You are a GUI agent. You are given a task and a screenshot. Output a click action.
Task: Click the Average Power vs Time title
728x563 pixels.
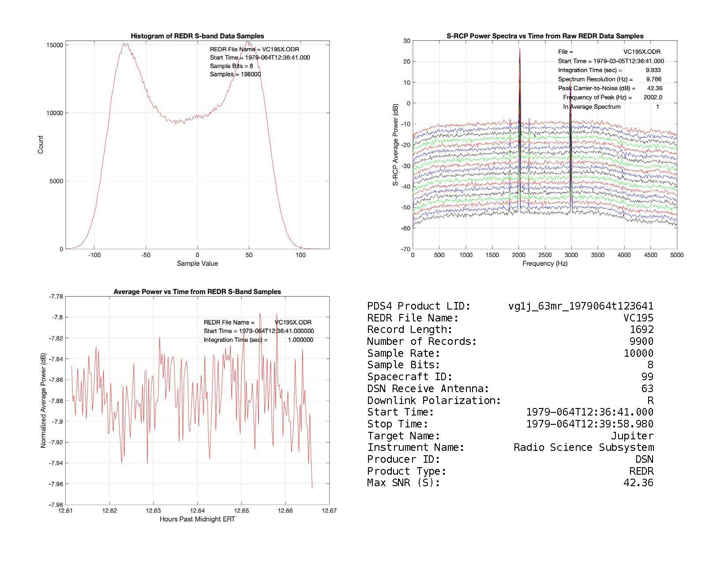(x=197, y=292)
